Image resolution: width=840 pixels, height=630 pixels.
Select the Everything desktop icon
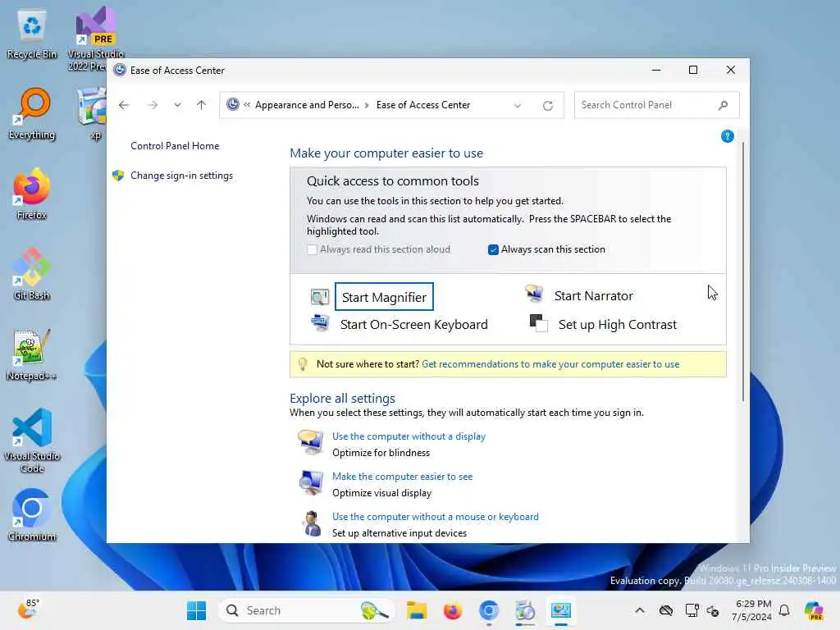pos(32,114)
